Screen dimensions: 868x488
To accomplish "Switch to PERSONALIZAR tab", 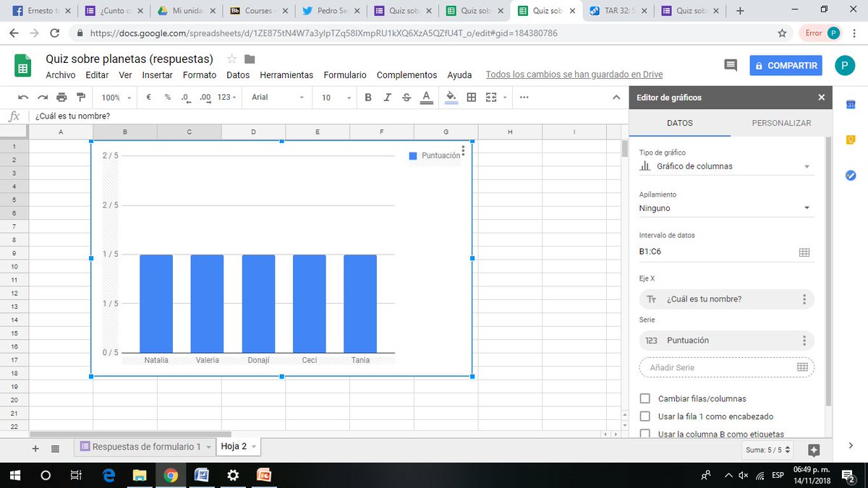I will pyautogui.click(x=781, y=123).
